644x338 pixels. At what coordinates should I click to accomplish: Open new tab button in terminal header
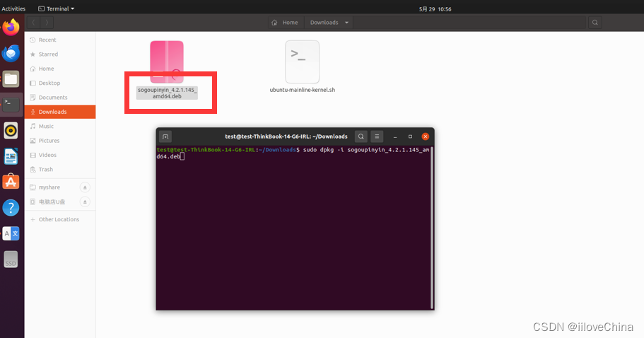click(165, 136)
